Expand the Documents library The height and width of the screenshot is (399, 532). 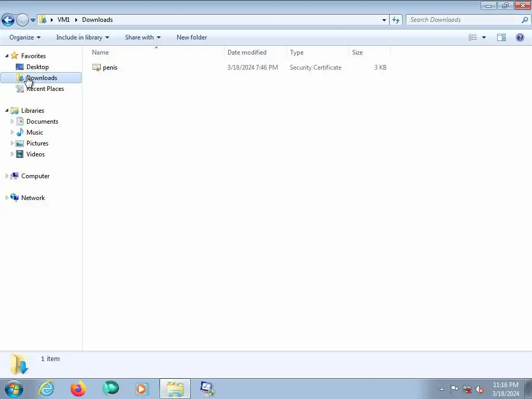click(x=12, y=122)
